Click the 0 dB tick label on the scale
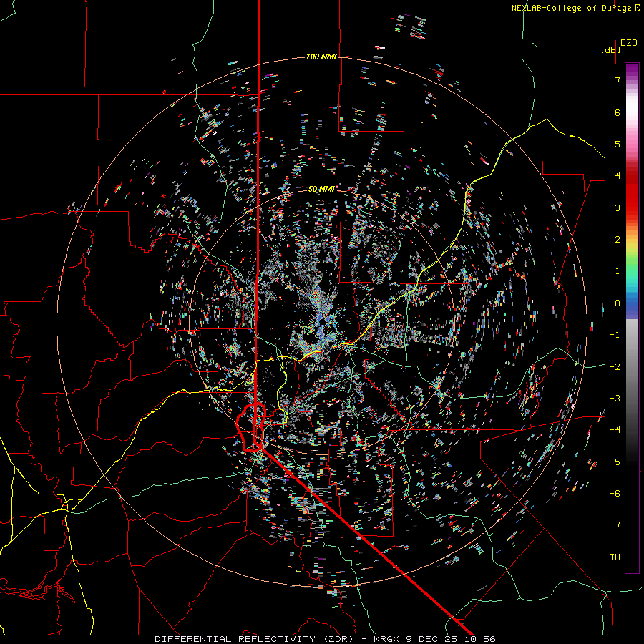The width and height of the screenshot is (644, 644). pos(618,303)
